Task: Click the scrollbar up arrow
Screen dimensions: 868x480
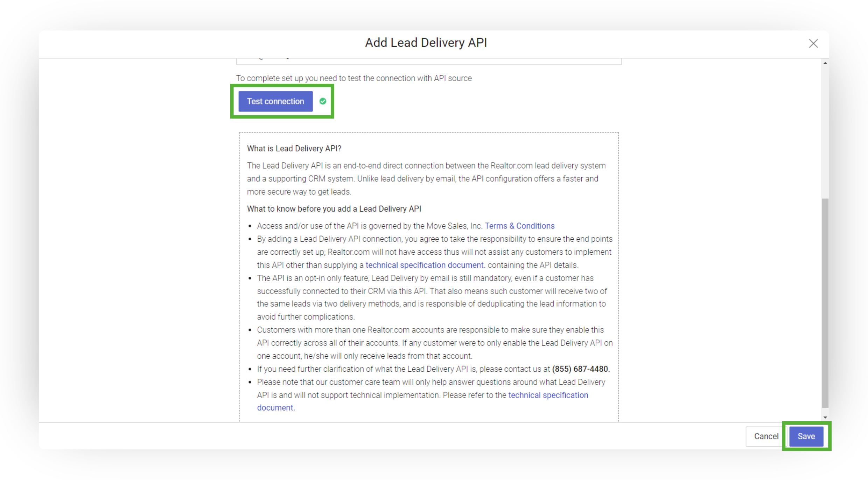Action: 825,63
